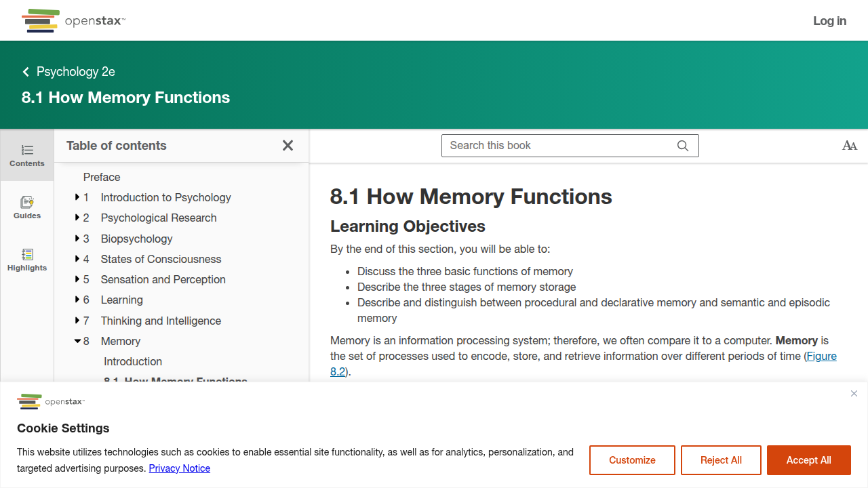868x488 pixels.
Task: Focus the Search this book field
Action: point(570,146)
